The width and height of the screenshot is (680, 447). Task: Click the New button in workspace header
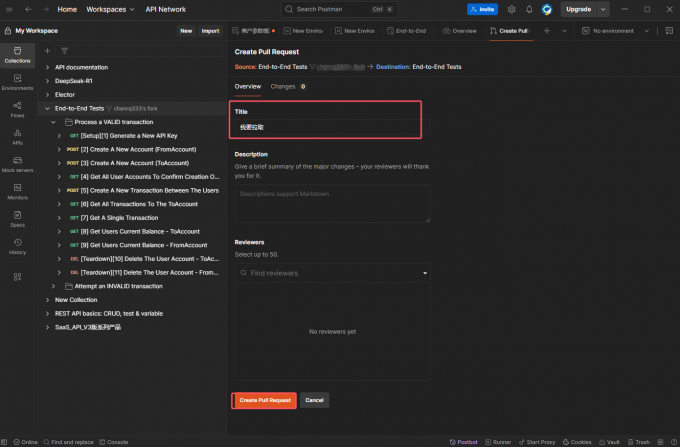186,31
